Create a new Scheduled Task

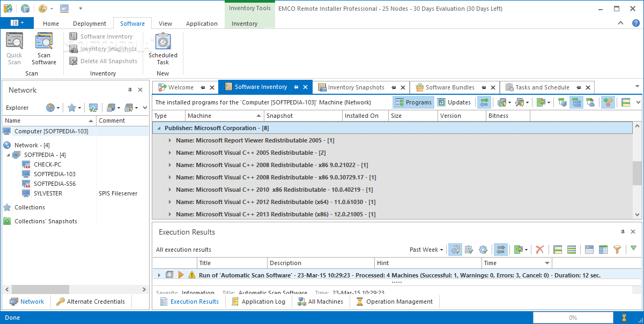click(163, 49)
